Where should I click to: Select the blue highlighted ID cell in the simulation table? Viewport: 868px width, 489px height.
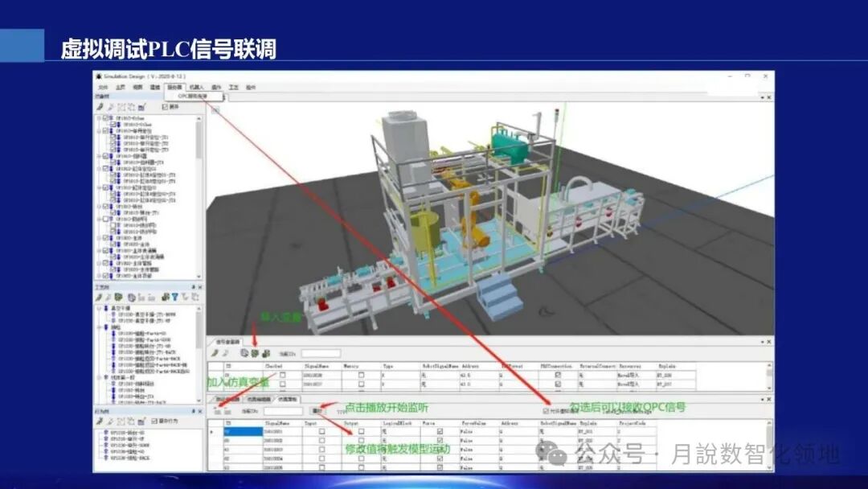point(244,431)
